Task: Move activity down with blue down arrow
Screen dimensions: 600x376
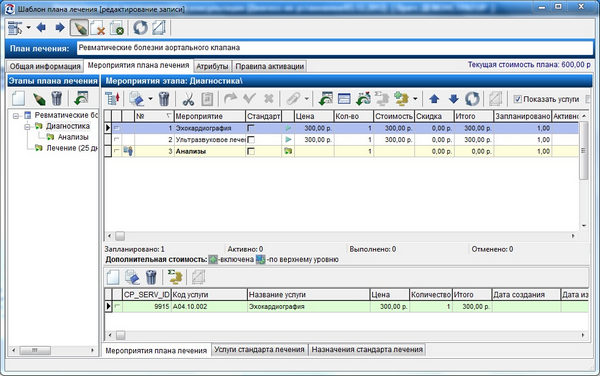Action: 453,99
